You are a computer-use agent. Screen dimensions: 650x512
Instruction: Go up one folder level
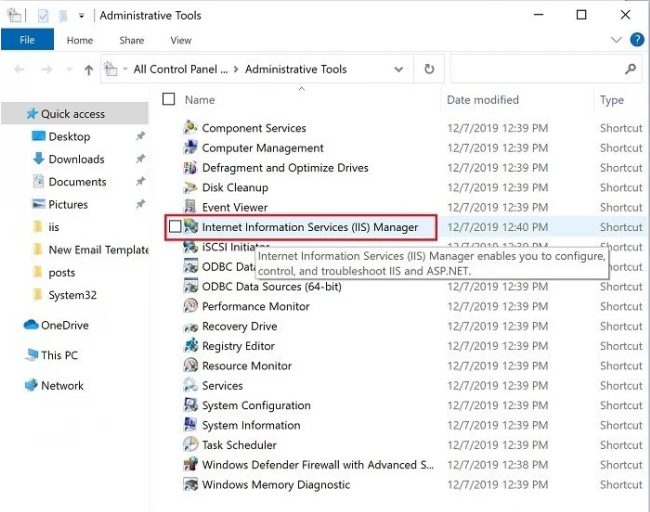tap(88, 69)
